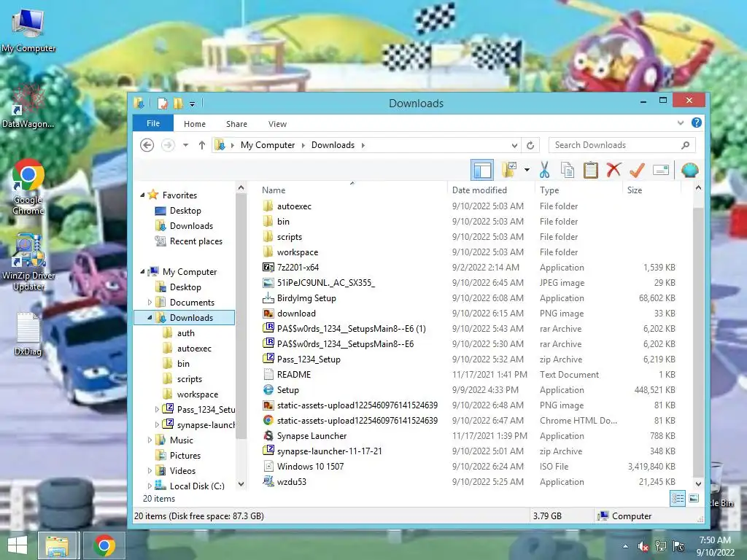Expand Music in the navigation tree
This screenshot has width=747, height=560.
tap(150, 440)
